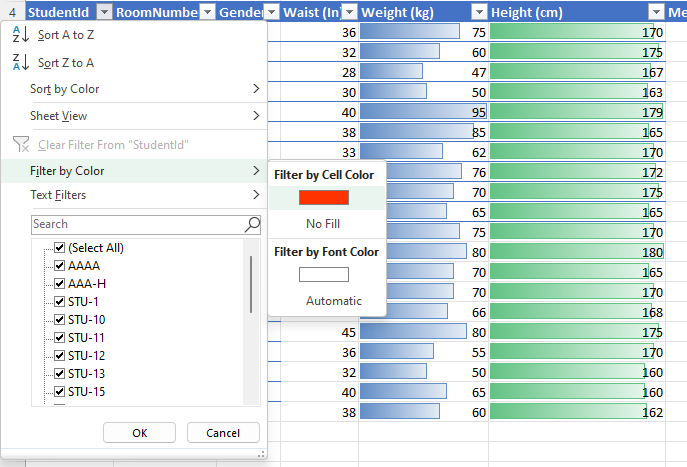Select row header 4

[12, 12]
